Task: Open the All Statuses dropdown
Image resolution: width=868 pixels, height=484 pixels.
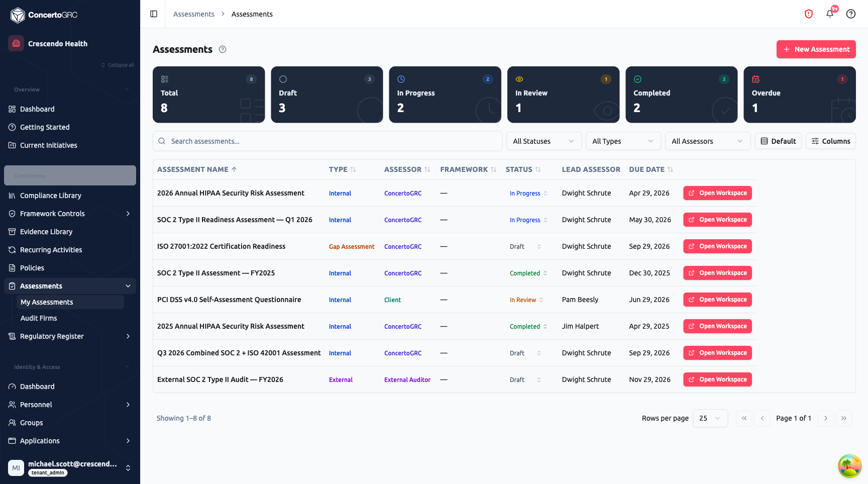Action: (544, 141)
